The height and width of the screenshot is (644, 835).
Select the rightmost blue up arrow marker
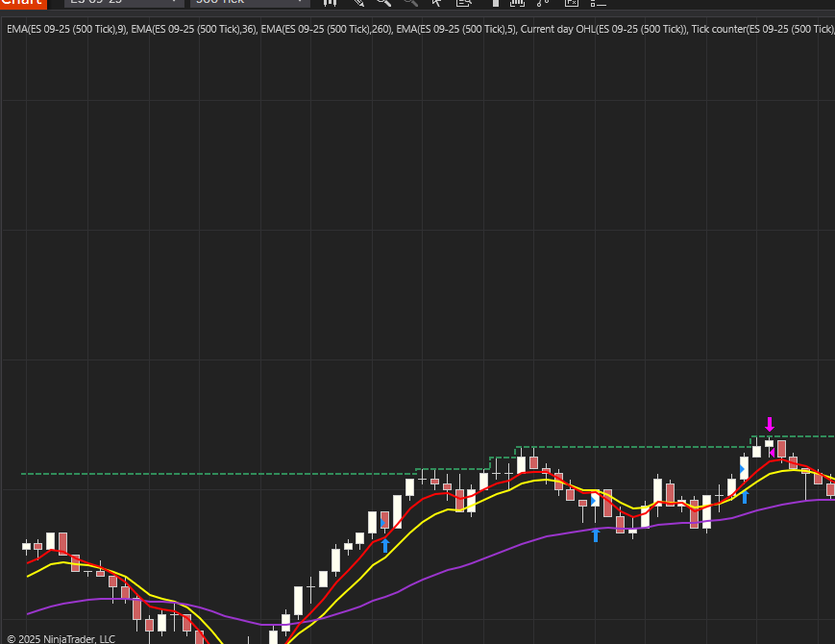[x=746, y=497]
